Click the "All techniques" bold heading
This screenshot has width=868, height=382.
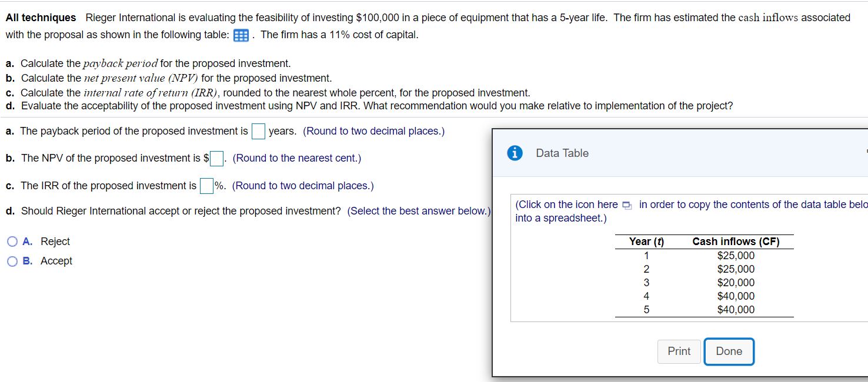click(41, 18)
